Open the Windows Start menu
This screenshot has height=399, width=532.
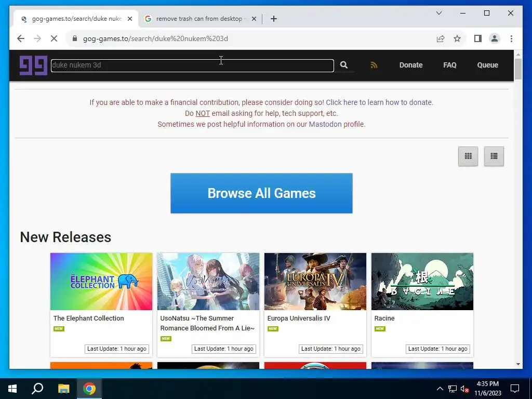pos(12,389)
